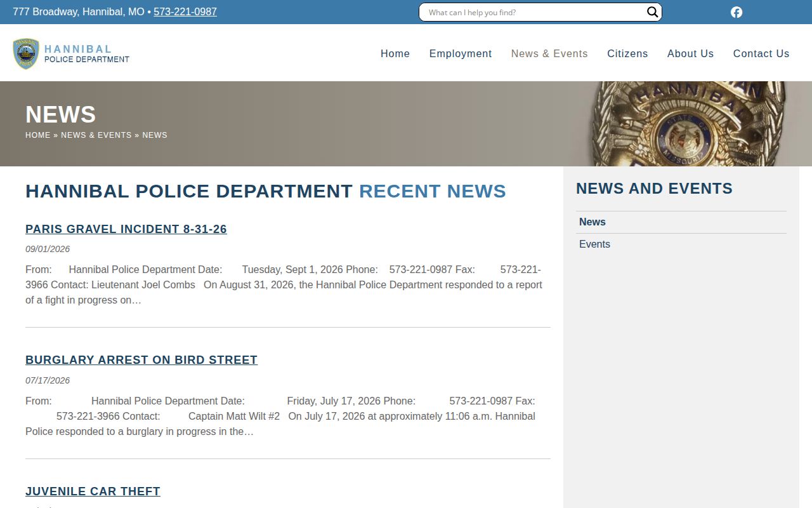Select News & Events in navigation
The height and width of the screenshot is (508, 812).
pyautogui.click(x=549, y=54)
